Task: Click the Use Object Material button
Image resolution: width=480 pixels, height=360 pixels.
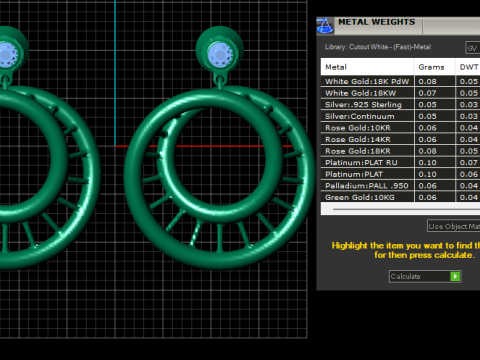Action: (x=453, y=226)
